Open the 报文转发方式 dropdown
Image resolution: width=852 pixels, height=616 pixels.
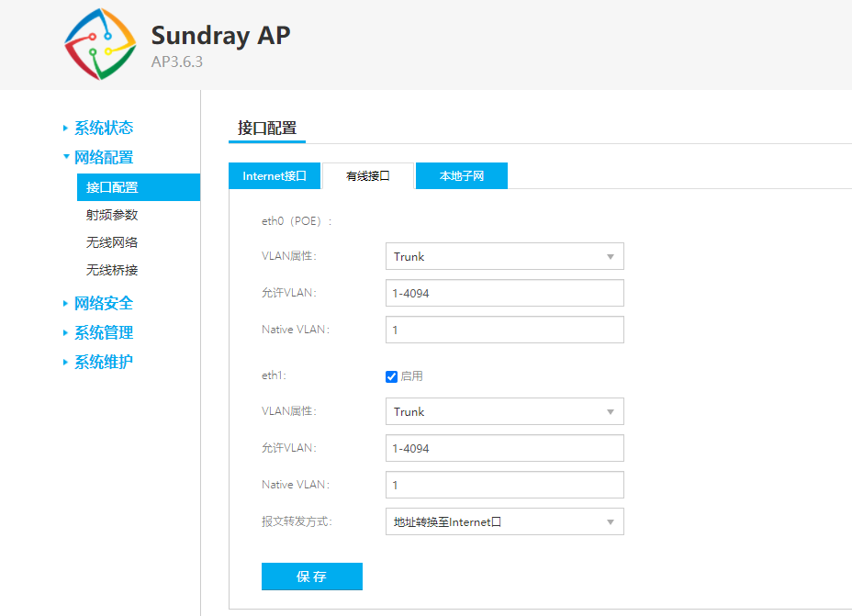pos(504,521)
